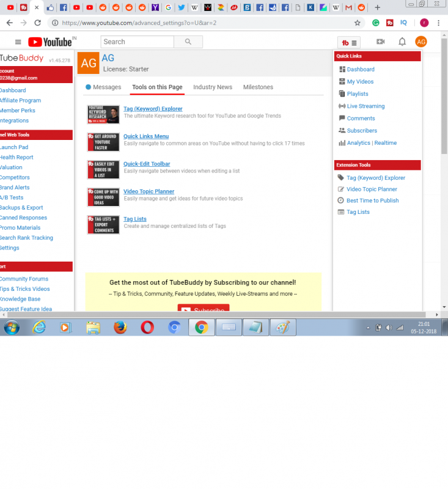Open Quick Links Menu tool link
448x489 pixels.
[x=146, y=136]
